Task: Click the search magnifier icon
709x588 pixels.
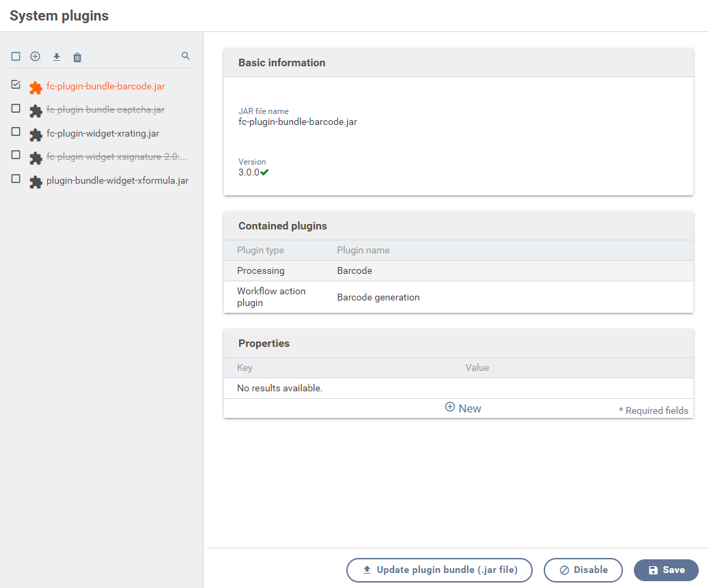Action: point(185,56)
